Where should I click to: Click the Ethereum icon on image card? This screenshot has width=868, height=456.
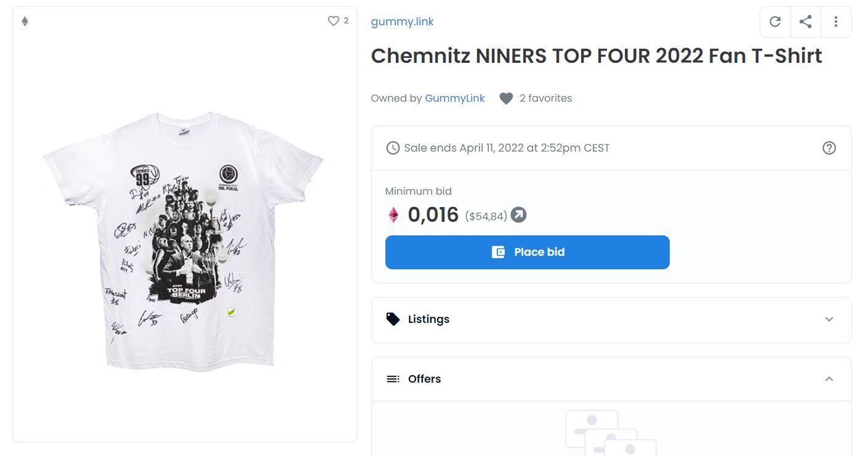(x=25, y=22)
